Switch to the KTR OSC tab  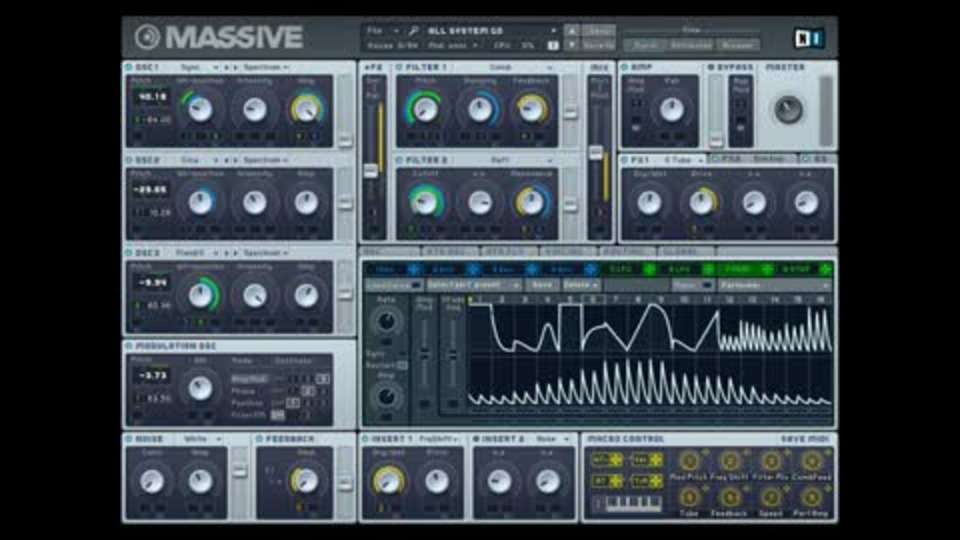[x=448, y=252]
